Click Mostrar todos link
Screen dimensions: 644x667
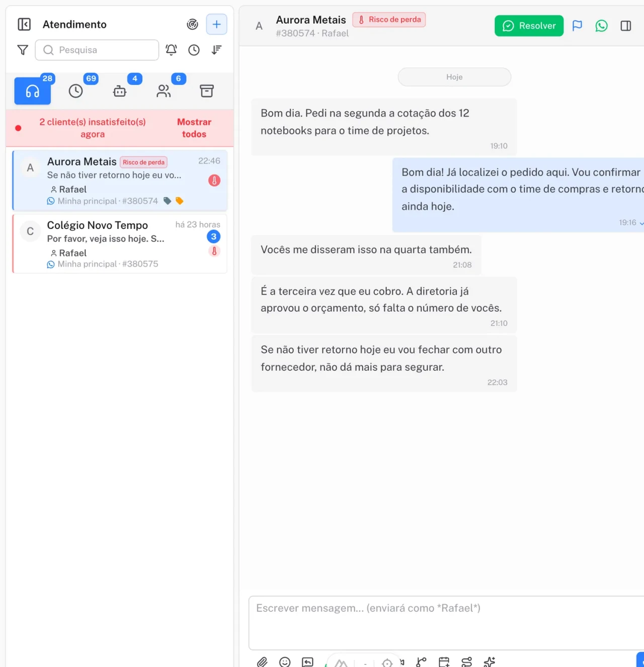click(194, 128)
